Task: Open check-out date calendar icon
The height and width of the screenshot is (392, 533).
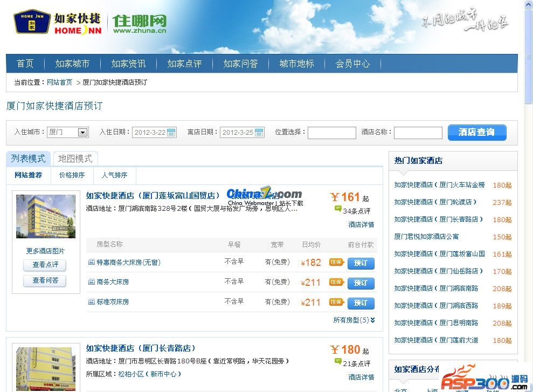Action: [x=259, y=132]
